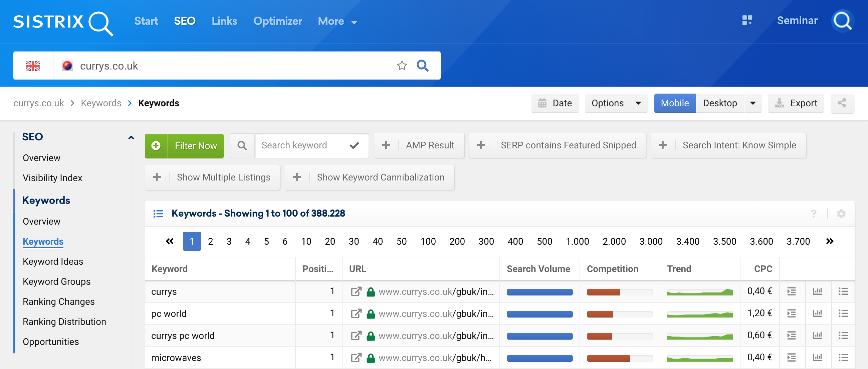This screenshot has height=369, width=868.
Task: Open the dropdown arrow next to Desktop
Action: point(752,103)
